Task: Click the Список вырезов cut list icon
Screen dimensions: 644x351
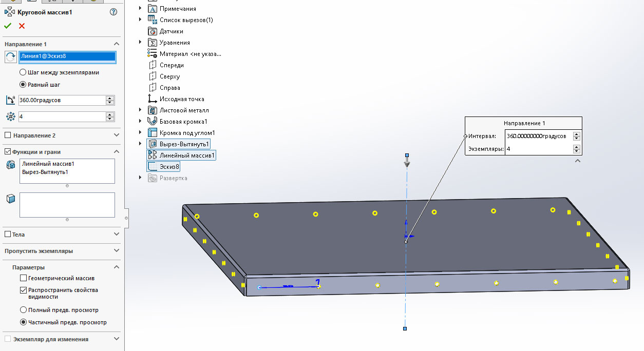Action: (x=152, y=20)
